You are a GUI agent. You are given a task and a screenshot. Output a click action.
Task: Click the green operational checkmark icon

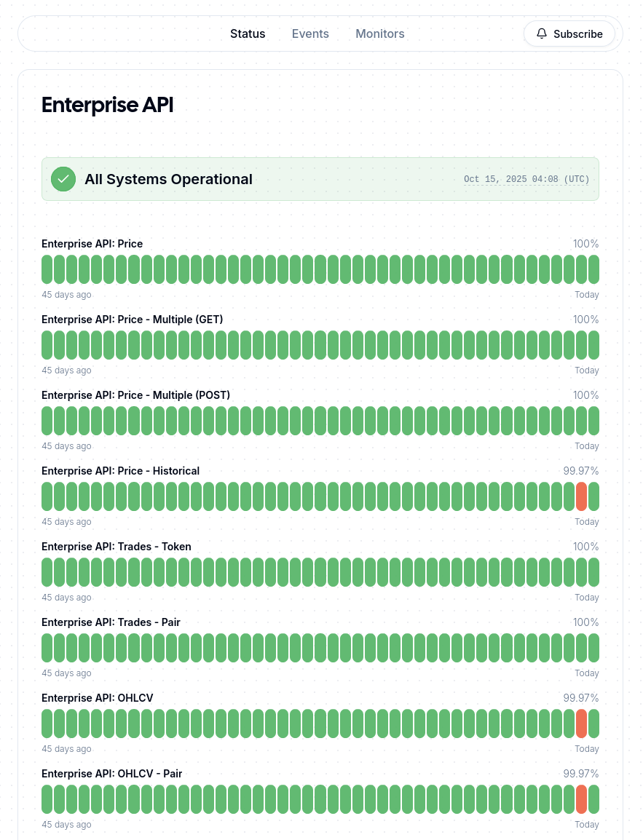coord(63,179)
